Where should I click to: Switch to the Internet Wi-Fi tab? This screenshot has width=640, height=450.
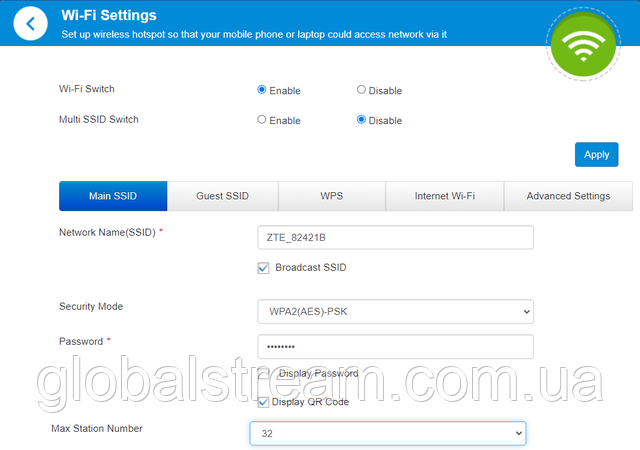(x=444, y=196)
